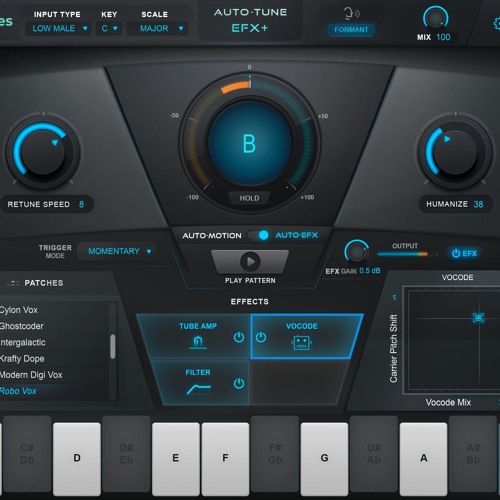Image resolution: width=500 pixels, height=500 pixels.
Task: Toggle Vocode effect power button
Action: (x=261, y=337)
